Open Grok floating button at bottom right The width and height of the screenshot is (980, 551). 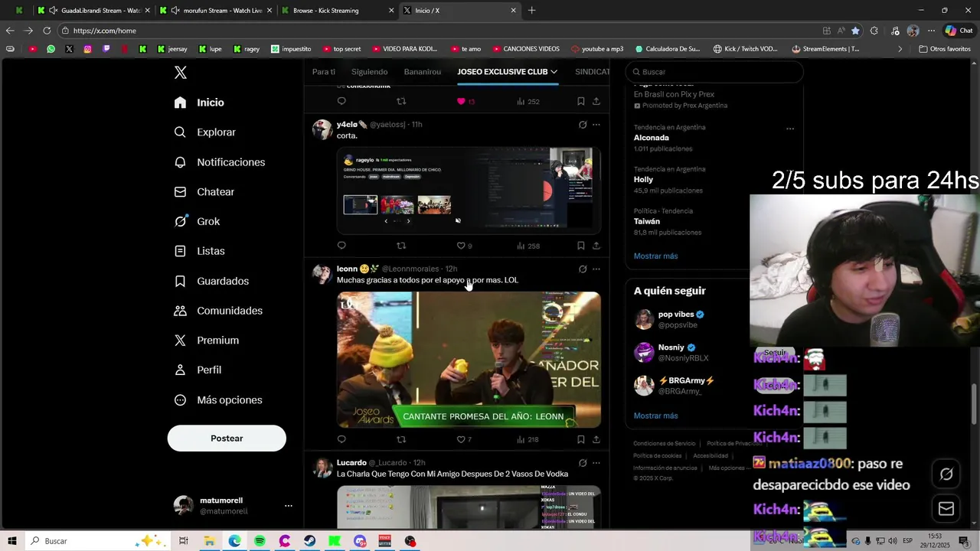pyautogui.click(x=946, y=474)
